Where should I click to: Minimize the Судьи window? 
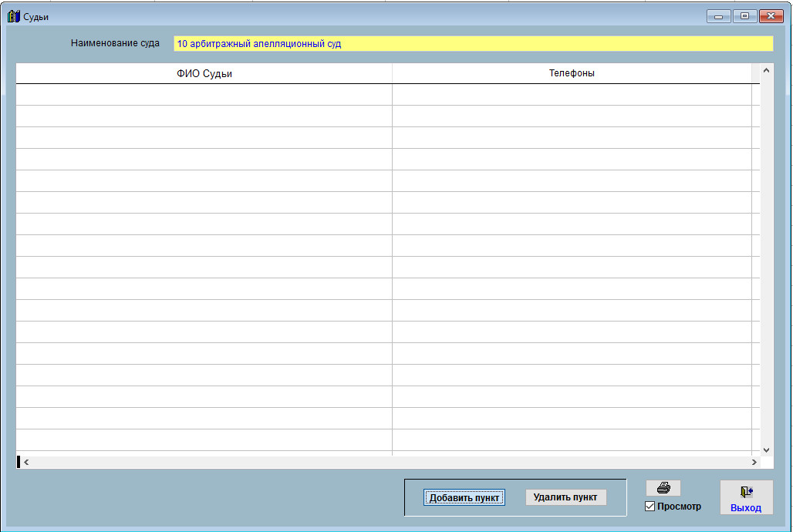click(x=718, y=16)
